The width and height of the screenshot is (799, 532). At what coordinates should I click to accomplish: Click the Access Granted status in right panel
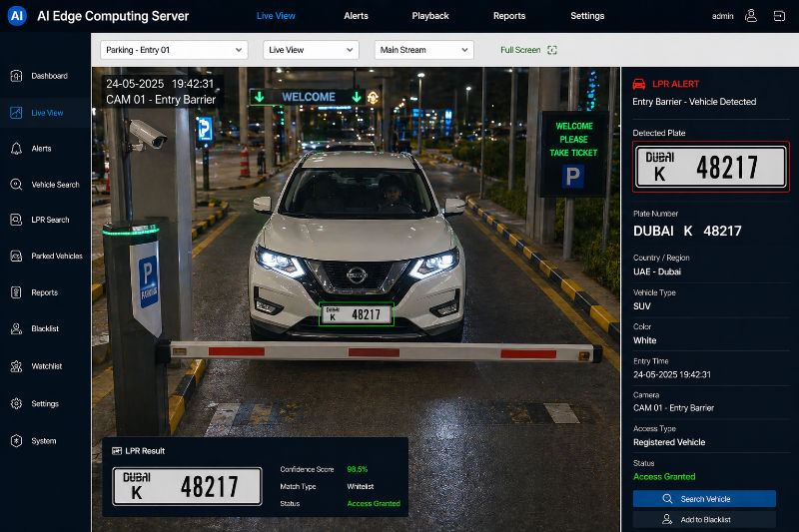click(664, 476)
